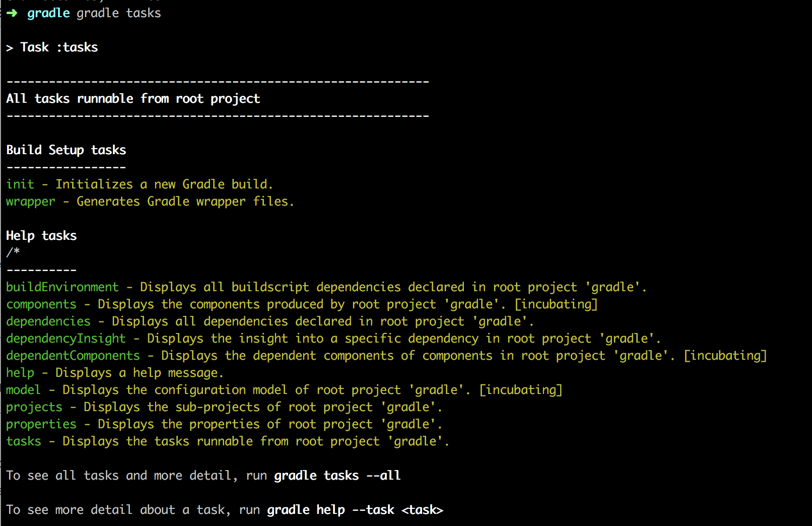
Task: Click the 'buildEnvironment' task name
Action: click(62, 287)
